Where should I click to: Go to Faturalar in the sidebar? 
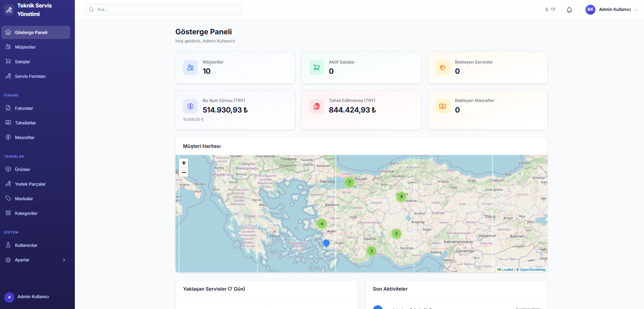(24, 108)
